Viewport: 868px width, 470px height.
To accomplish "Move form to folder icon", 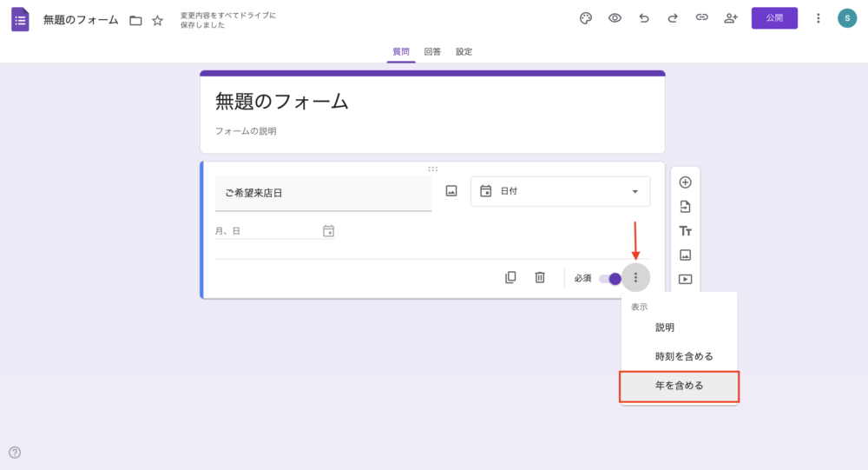I will [135, 21].
